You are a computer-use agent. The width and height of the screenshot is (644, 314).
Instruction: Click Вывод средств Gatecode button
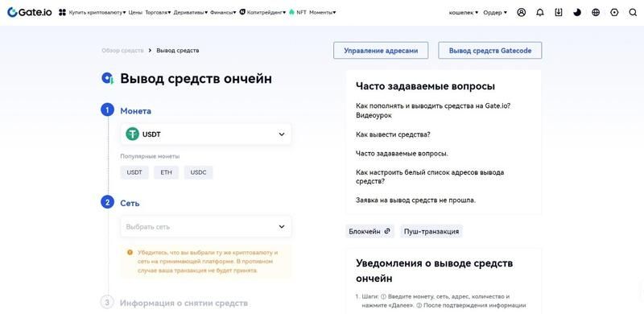490,51
